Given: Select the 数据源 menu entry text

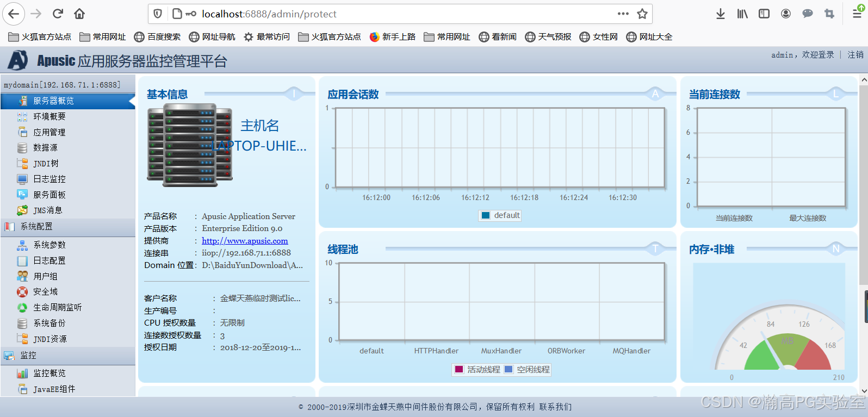Looking at the screenshot, I should point(45,148).
